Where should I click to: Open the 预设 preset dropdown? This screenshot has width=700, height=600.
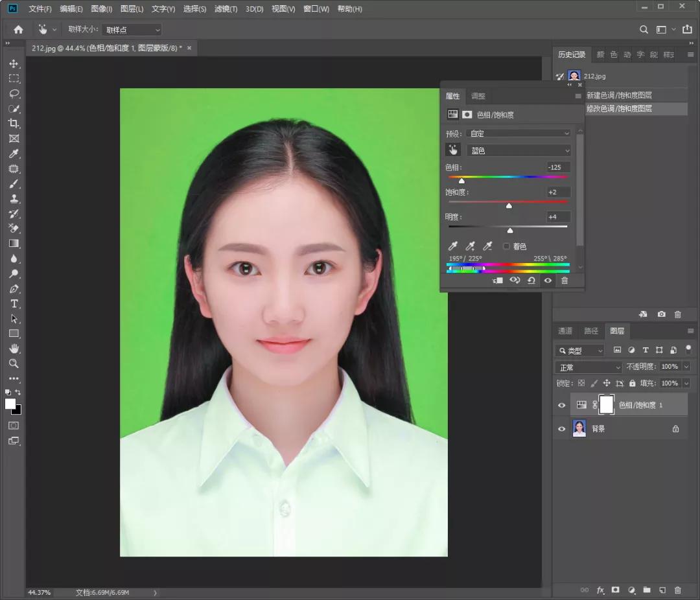(x=519, y=133)
